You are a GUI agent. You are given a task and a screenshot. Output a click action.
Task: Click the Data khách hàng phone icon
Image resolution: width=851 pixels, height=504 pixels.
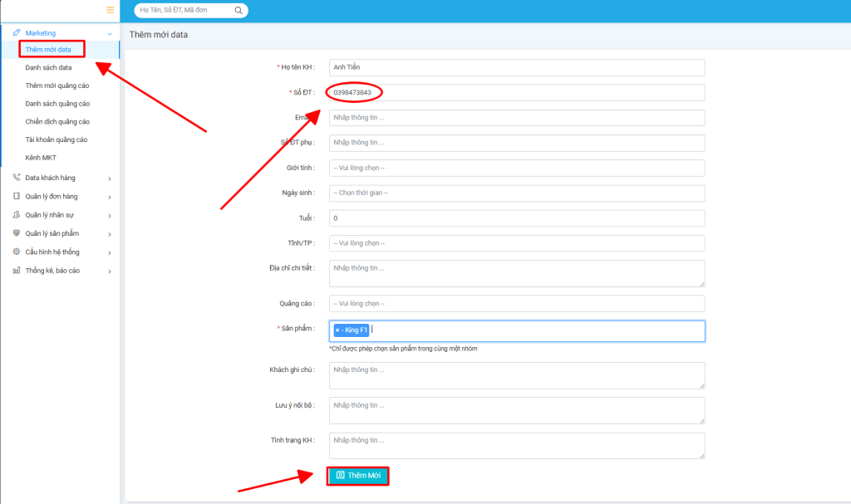(x=17, y=178)
